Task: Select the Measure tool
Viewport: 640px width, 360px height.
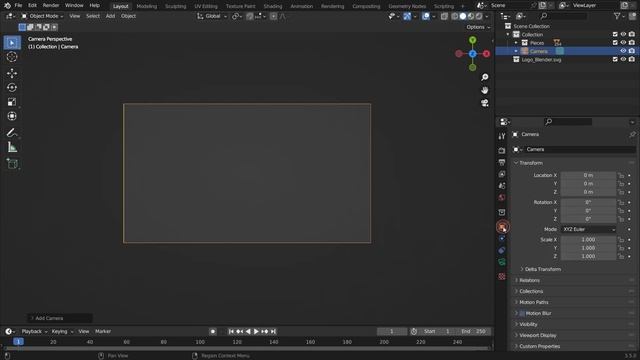Action: 12,147
